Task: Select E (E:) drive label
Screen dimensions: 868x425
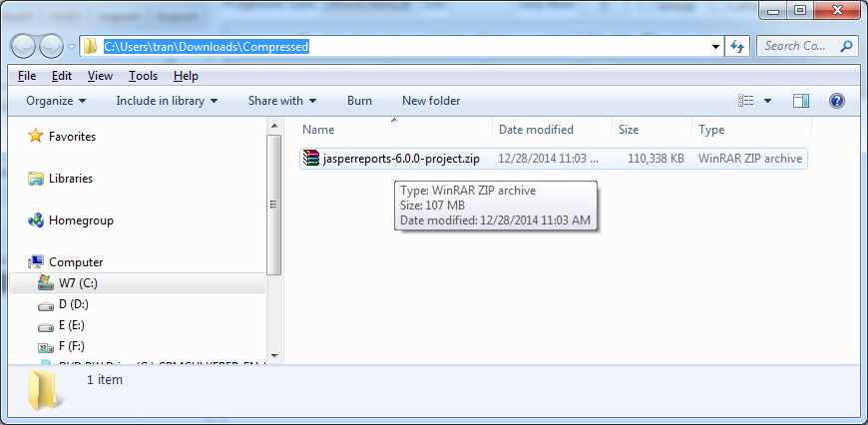Action: (x=72, y=325)
